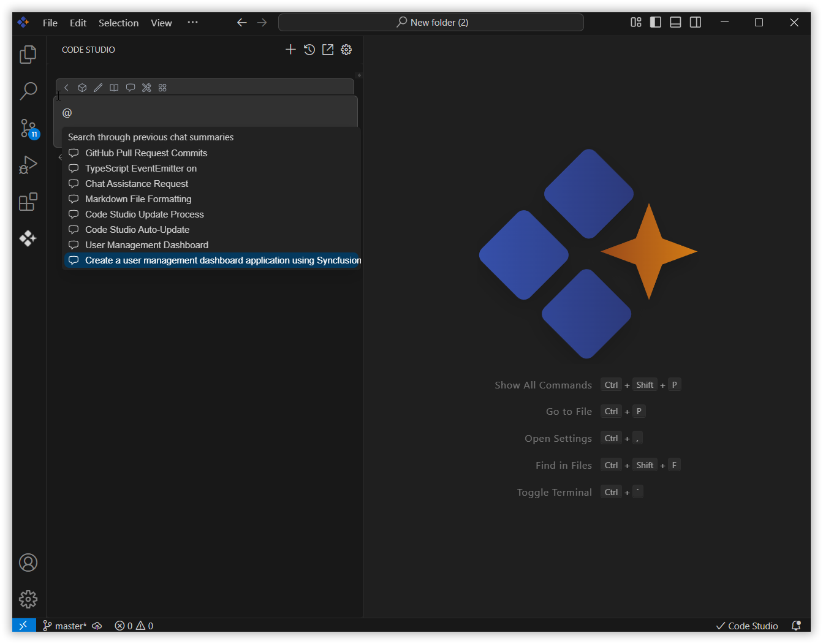Viewport: 823px width, 644px height.
Task: Select Chat Assistance Request summary
Action: point(211,184)
